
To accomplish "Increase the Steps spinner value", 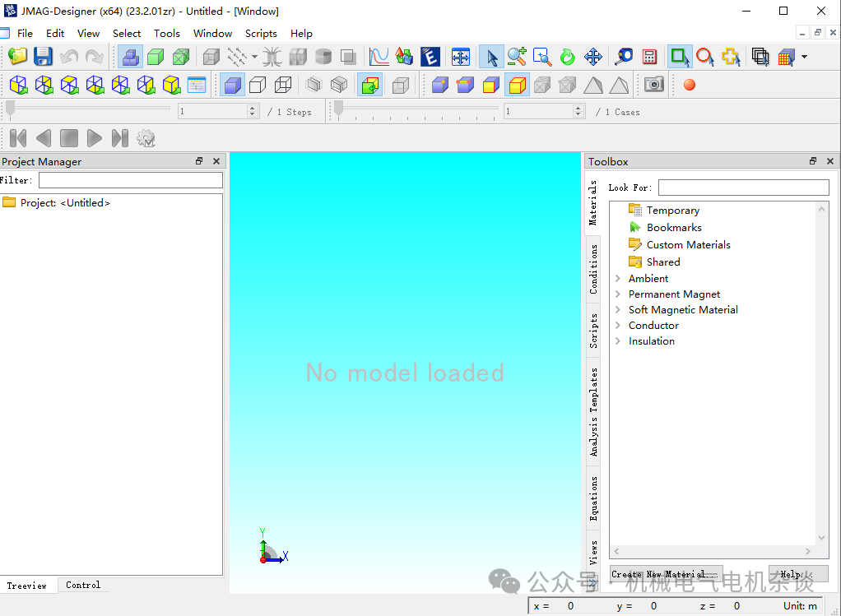I will [x=253, y=109].
